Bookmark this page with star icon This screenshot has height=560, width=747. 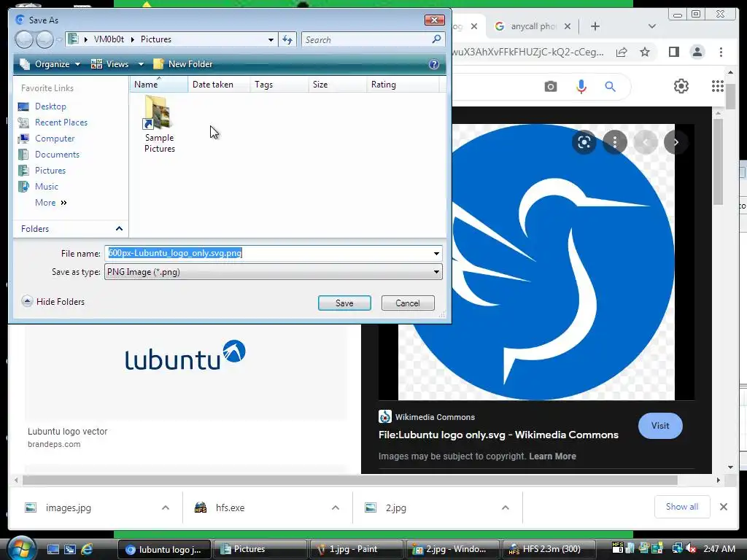coord(645,52)
